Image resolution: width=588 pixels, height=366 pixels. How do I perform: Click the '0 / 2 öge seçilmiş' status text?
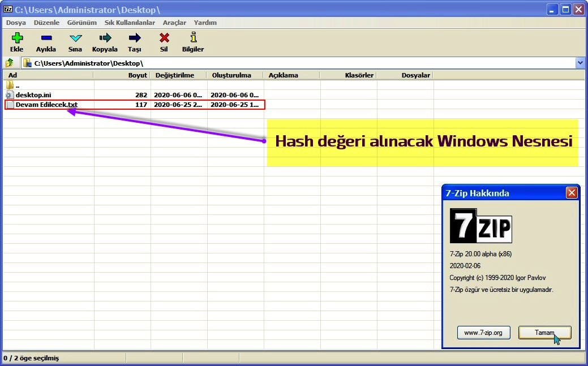[x=31, y=358]
